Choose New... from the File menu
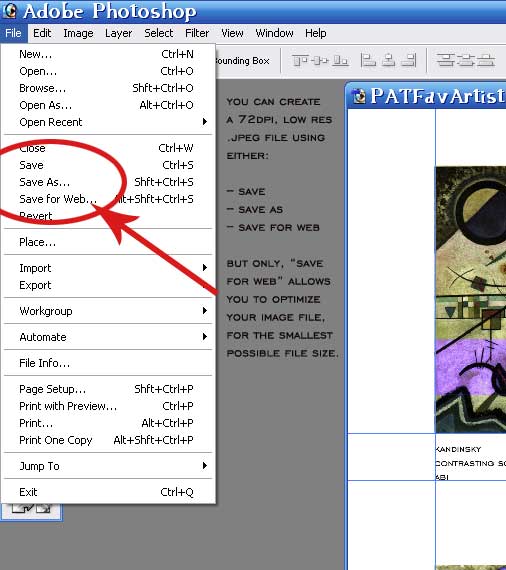 (x=108, y=54)
